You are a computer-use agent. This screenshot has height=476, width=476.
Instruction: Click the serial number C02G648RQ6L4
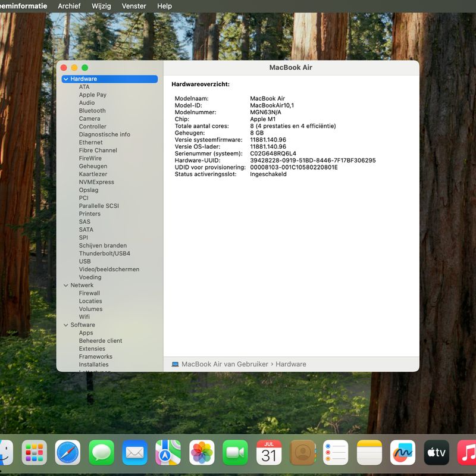[x=273, y=154]
